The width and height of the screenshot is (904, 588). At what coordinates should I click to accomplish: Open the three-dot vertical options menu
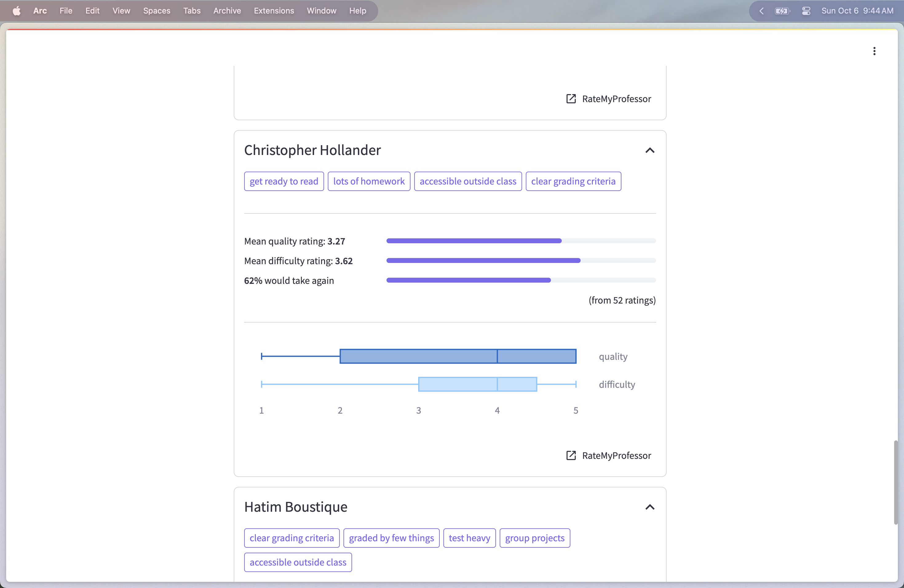(874, 51)
